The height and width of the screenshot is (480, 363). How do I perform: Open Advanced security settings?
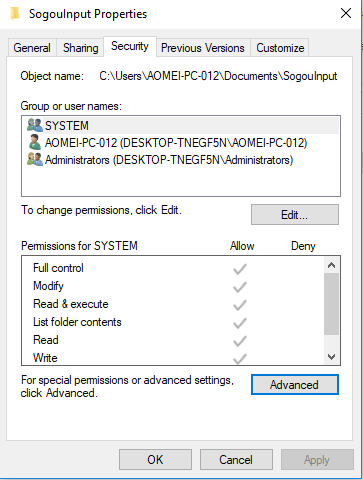[295, 385]
